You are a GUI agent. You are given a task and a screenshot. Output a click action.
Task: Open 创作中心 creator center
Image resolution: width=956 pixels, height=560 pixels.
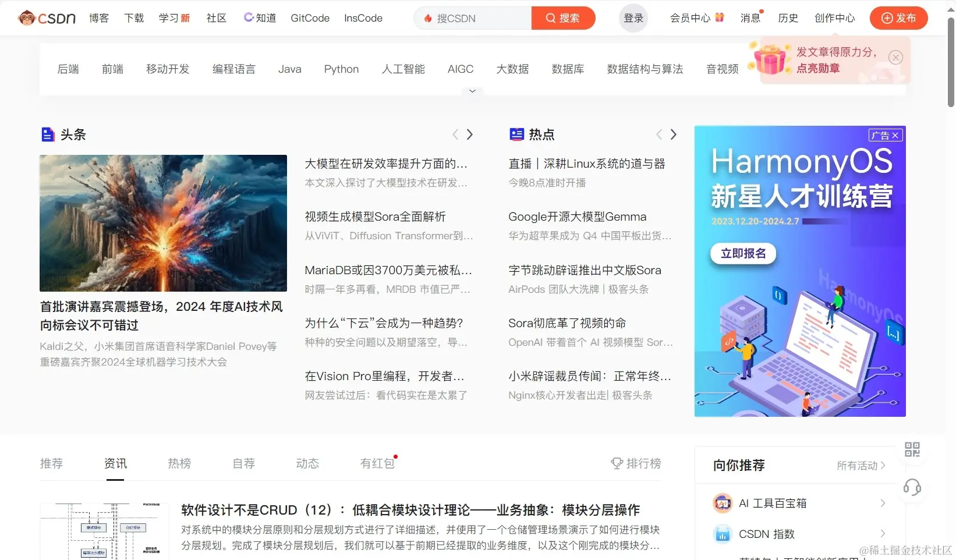(835, 18)
